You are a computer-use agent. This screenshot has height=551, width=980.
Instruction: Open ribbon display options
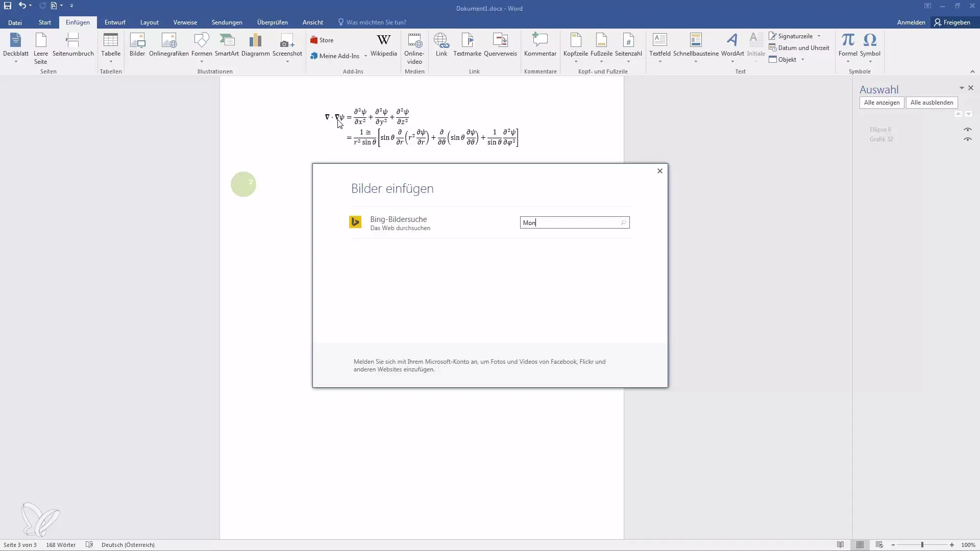tap(927, 6)
